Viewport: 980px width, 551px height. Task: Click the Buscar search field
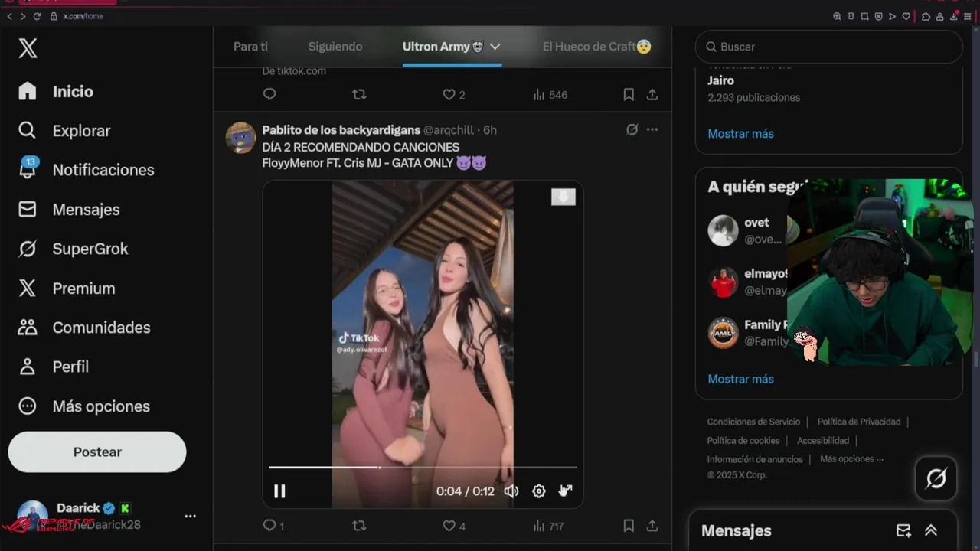(x=829, y=47)
